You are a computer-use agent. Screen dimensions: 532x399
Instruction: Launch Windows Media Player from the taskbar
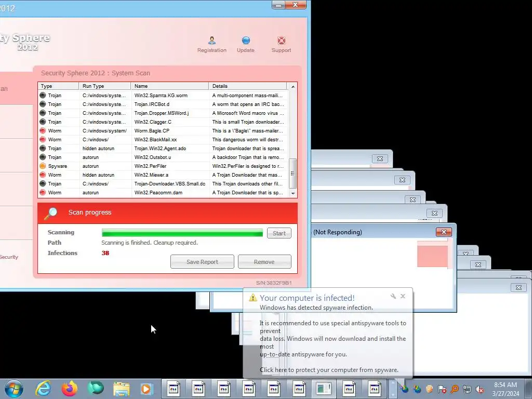pos(147,389)
